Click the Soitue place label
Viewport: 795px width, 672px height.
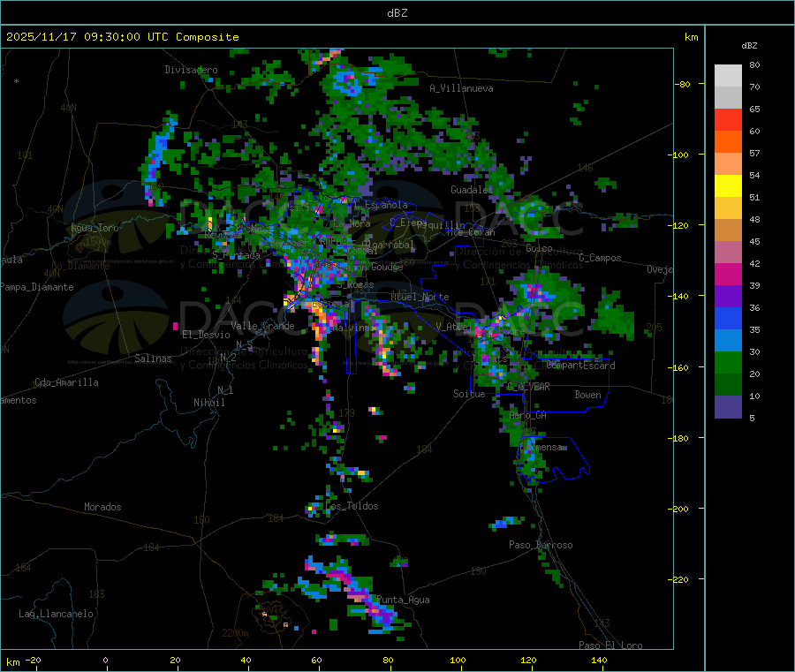(x=469, y=394)
